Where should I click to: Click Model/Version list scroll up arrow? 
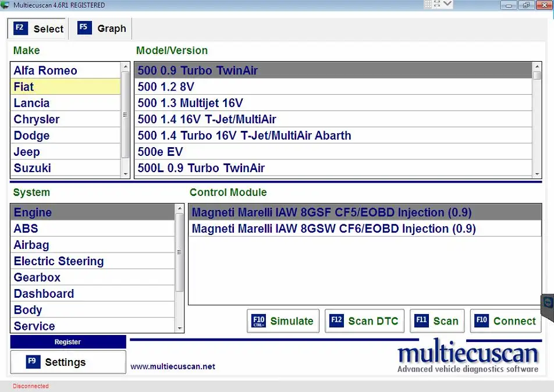click(537, 66)
